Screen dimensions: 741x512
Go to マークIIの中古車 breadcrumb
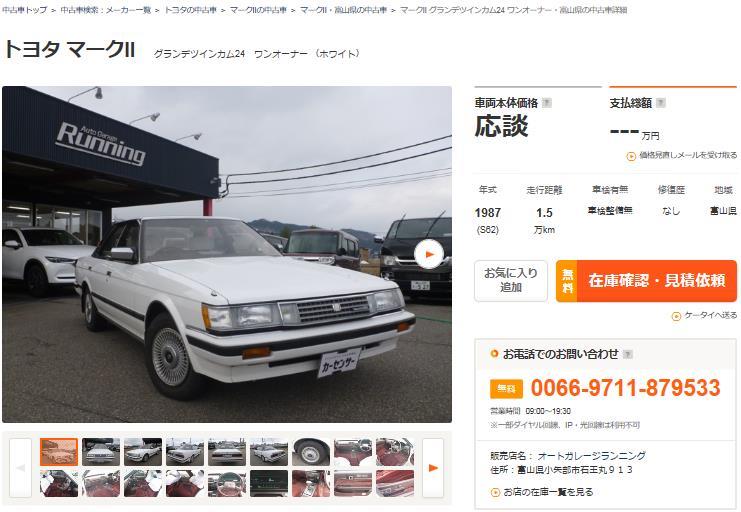258,10
